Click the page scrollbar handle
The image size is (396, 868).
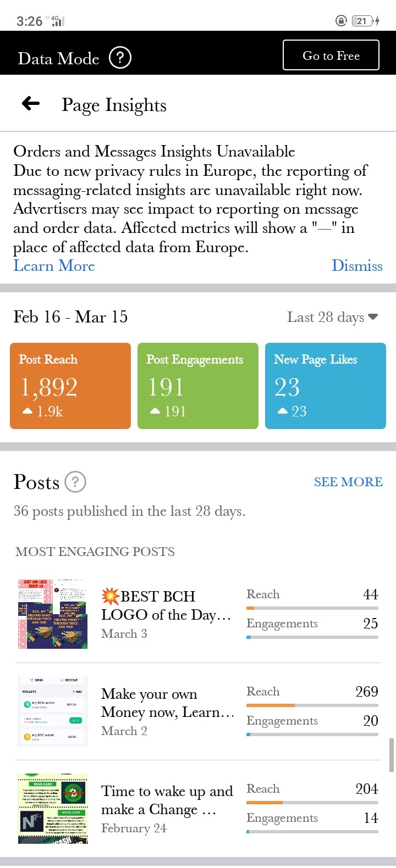click(x=392, y=755)
